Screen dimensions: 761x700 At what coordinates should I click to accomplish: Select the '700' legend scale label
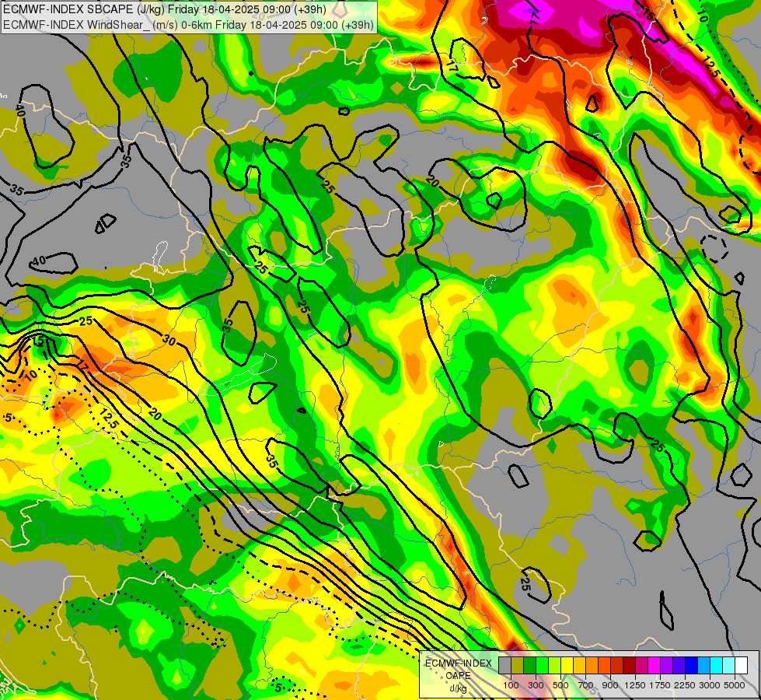[586, 685]
